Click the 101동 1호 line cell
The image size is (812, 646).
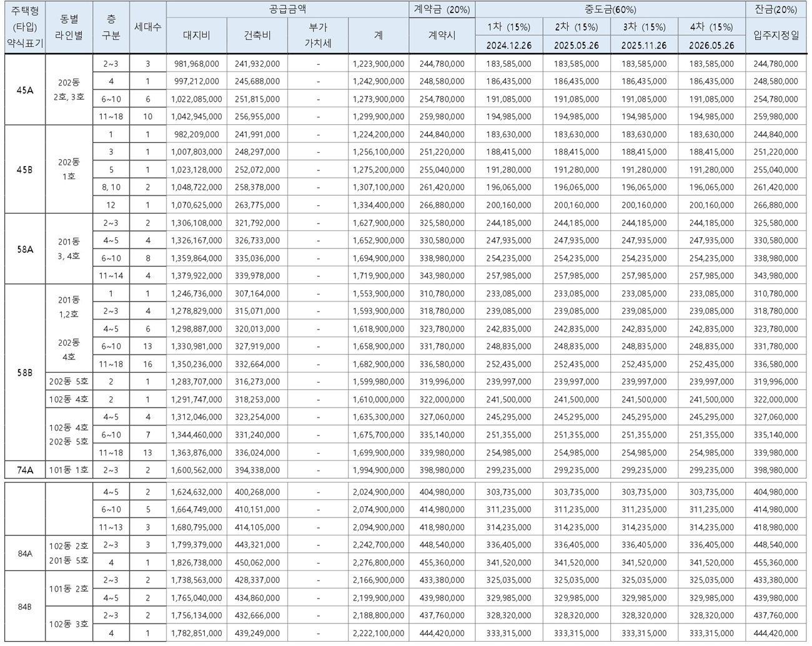(69, 470)
